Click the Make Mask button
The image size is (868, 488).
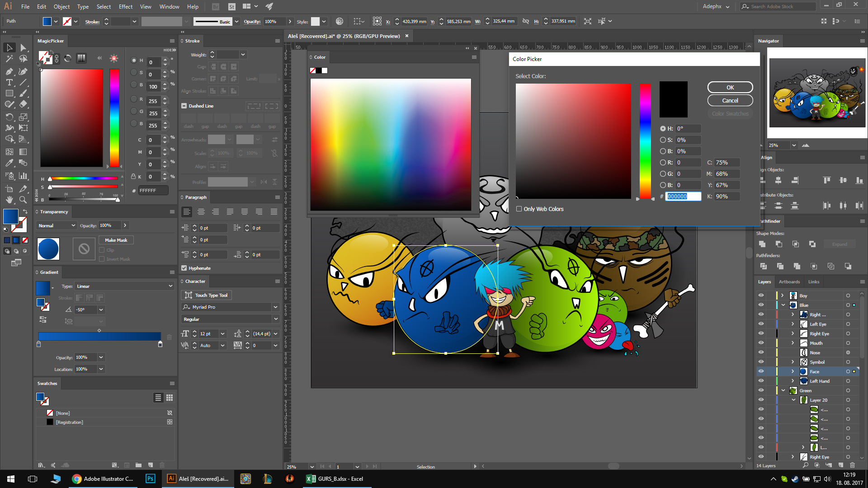pyautogui.click(x=116, y=239)
